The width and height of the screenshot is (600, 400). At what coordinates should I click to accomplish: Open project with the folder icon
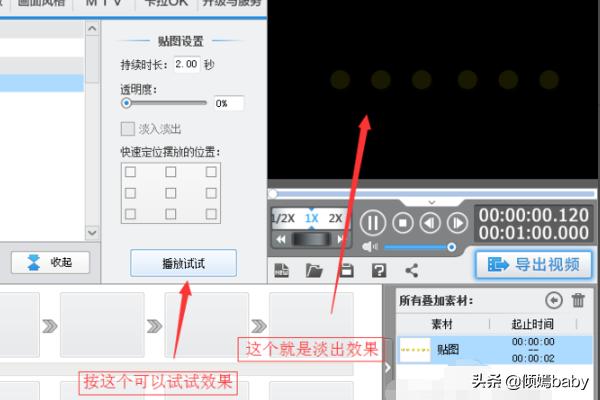pos(314,271)
